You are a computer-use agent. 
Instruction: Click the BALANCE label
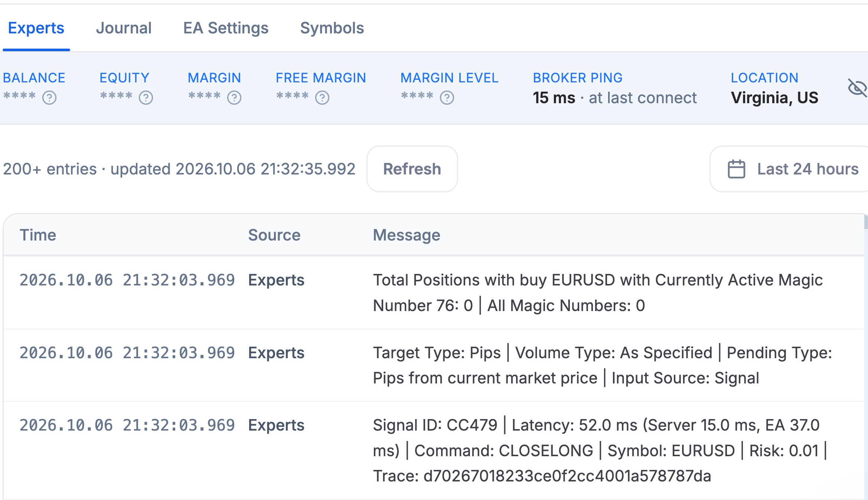click(x=34, y=78)
